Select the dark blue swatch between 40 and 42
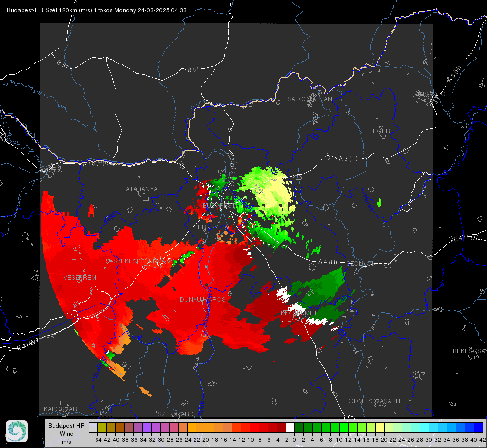The width and height of the screenshot is (487, 448). pyautogui.click(x=479, y=427)
